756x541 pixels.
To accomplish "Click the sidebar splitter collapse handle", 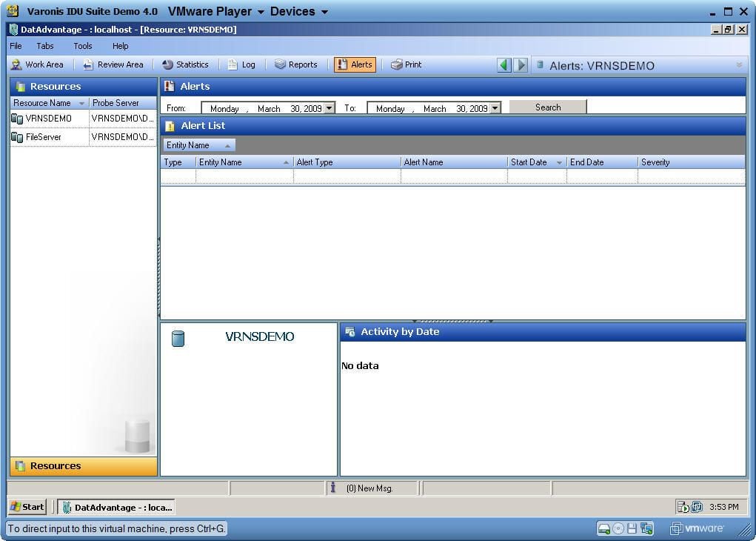I will click(x=158, y=277).
